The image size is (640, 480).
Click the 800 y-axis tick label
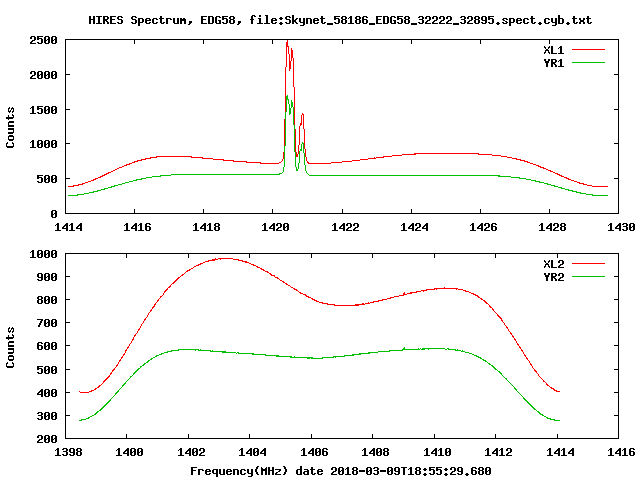[47, 300]
